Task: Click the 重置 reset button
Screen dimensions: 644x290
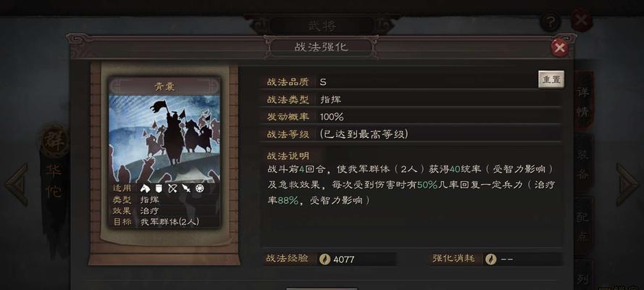Action: [x=551, y=79]
